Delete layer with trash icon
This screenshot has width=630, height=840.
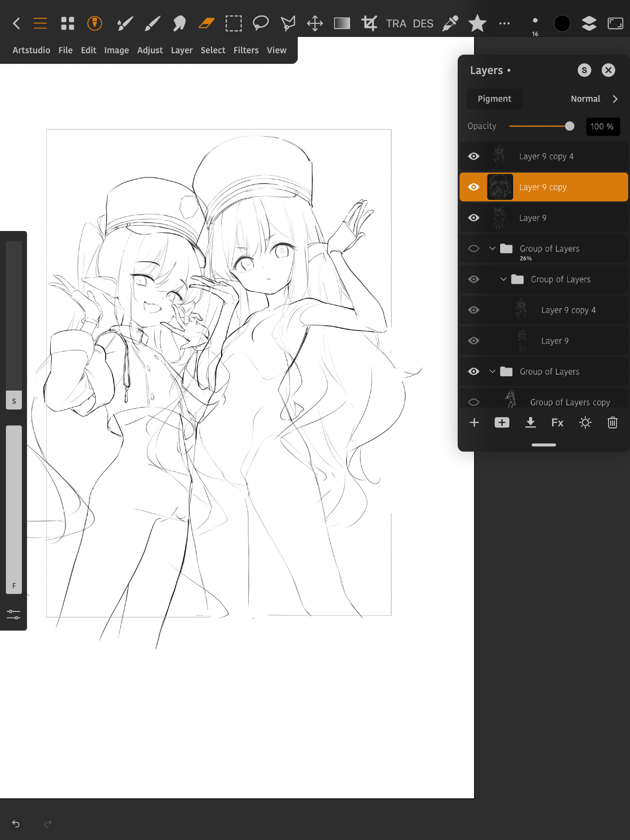[612, 423]
